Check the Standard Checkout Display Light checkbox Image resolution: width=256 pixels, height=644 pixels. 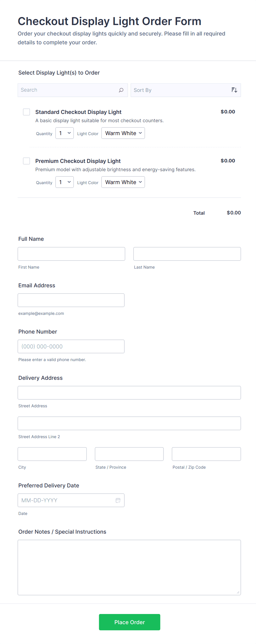26,112
